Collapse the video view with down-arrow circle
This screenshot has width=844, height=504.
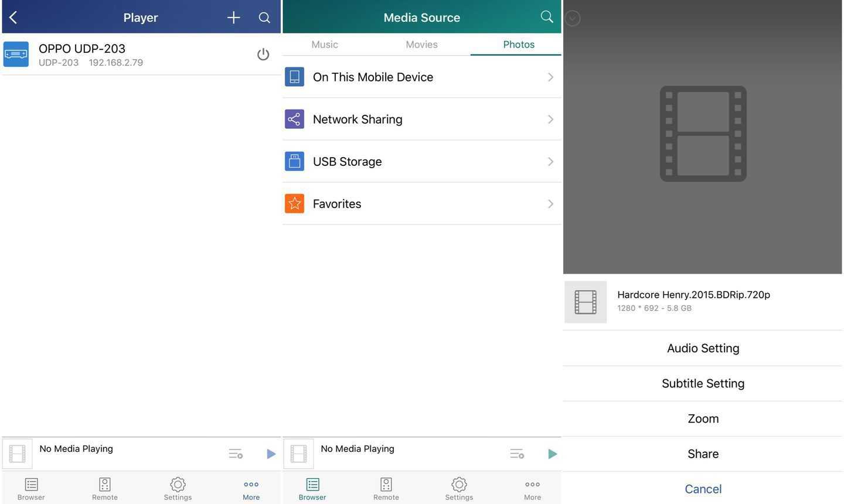click(x=573, y=19)
